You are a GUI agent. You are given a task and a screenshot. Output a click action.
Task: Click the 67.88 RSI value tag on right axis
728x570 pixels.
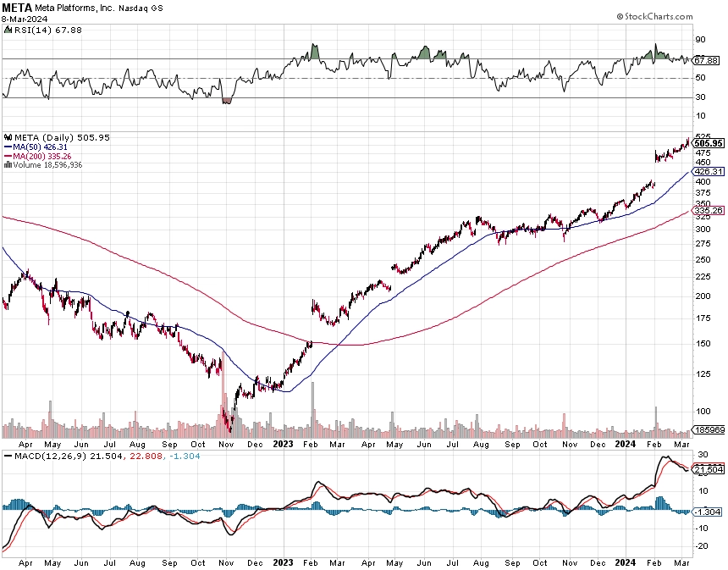pos(707,60)
